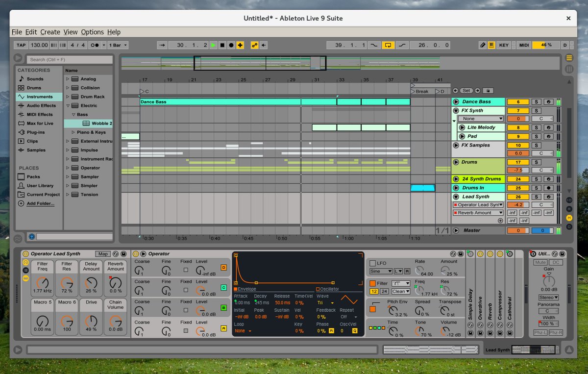Click the Break locator marker
This screenshot has width=588, height=374.
point(420,91)
